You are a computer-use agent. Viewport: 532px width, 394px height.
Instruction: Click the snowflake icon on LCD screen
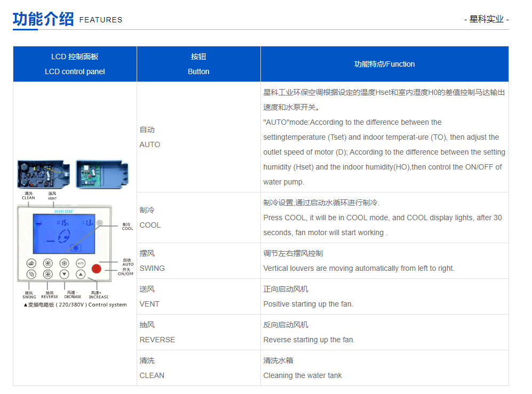[x=76, y=247]
